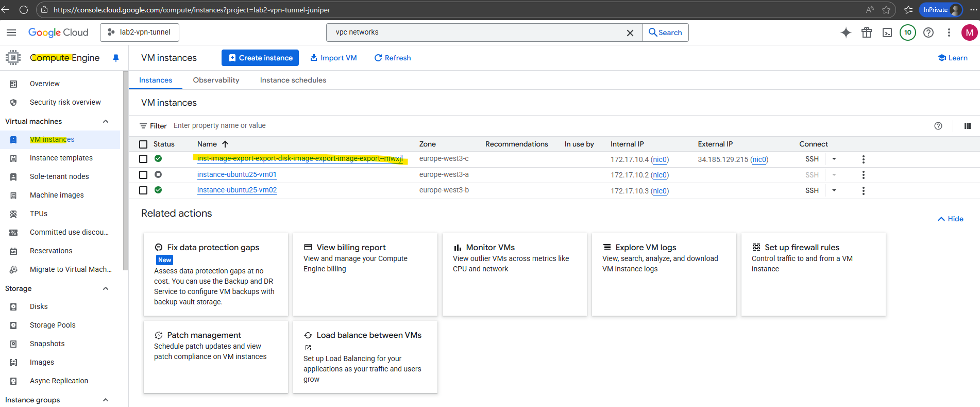The height and width of the screenshot is (407, 980).
Task: Open more actions for instance-ubuntu25-vm01 row
Action: [864, 175]
